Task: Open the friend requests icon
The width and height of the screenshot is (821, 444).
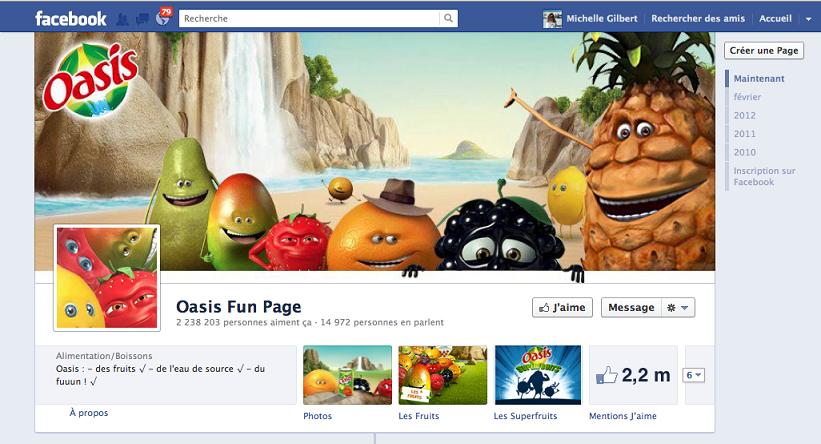Action: point(122,19)
